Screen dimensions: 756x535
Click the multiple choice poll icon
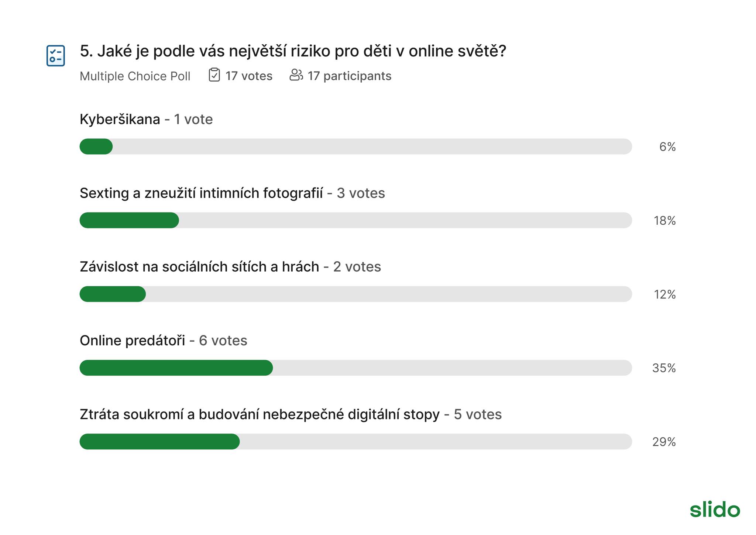coord(56,56)
